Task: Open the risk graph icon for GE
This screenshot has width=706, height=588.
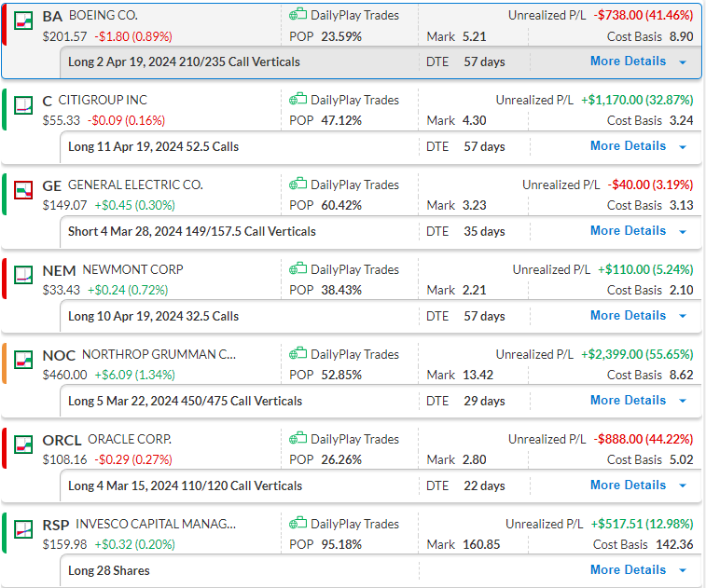Action: (23, 190)
